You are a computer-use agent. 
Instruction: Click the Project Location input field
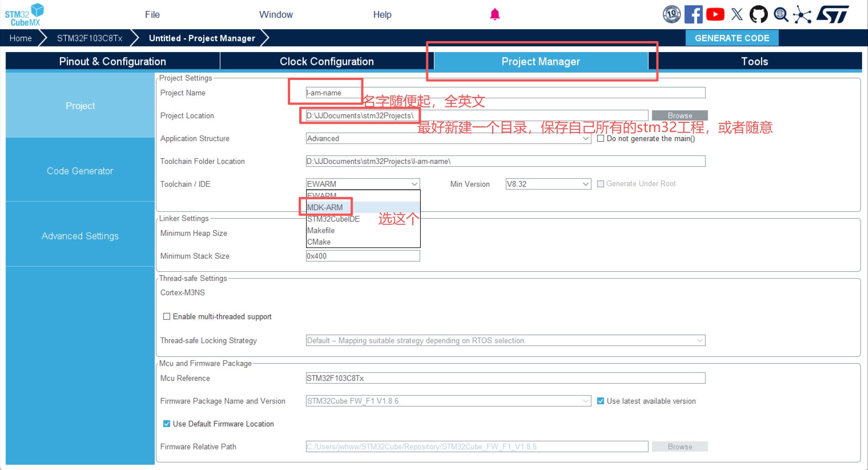477,116
